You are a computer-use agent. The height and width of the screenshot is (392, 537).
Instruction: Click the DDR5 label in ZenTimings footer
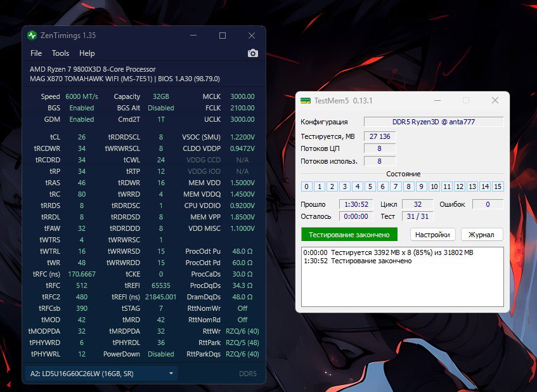[x=248, y=374]
